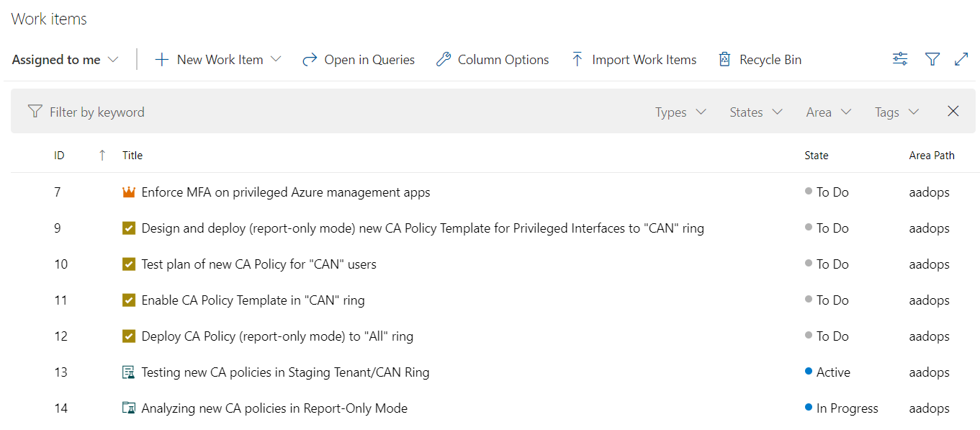Click ID number 9 in the list
The width and height of the screenshot is (980, 430).
click(57, 228)
